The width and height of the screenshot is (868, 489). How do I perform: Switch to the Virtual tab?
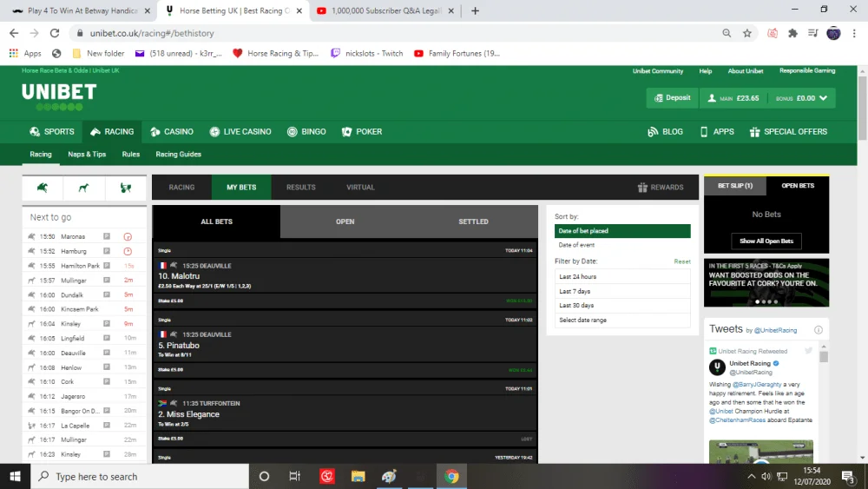(x=360, y=188)
